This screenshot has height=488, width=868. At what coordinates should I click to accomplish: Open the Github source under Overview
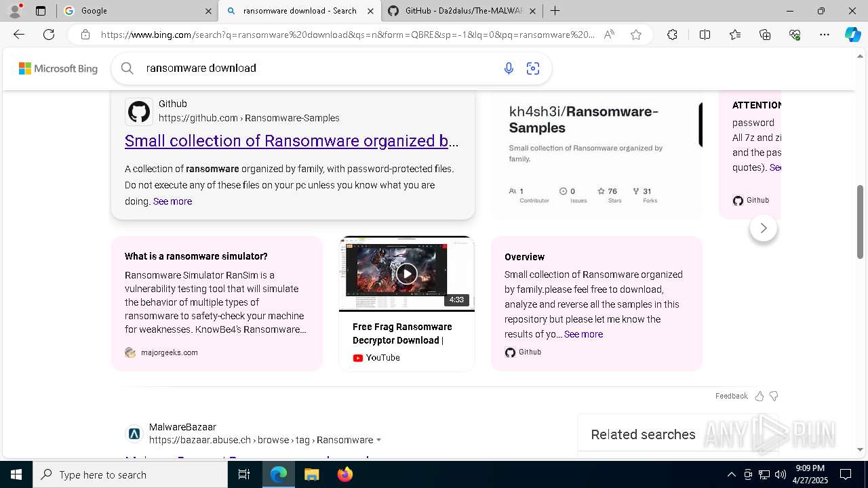[523, 352]
